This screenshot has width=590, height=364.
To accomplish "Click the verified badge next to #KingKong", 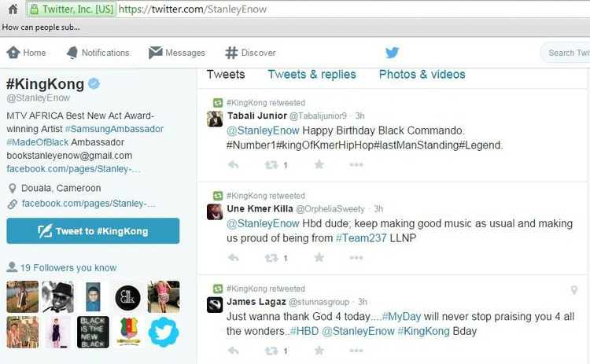I will coord(94,83).
